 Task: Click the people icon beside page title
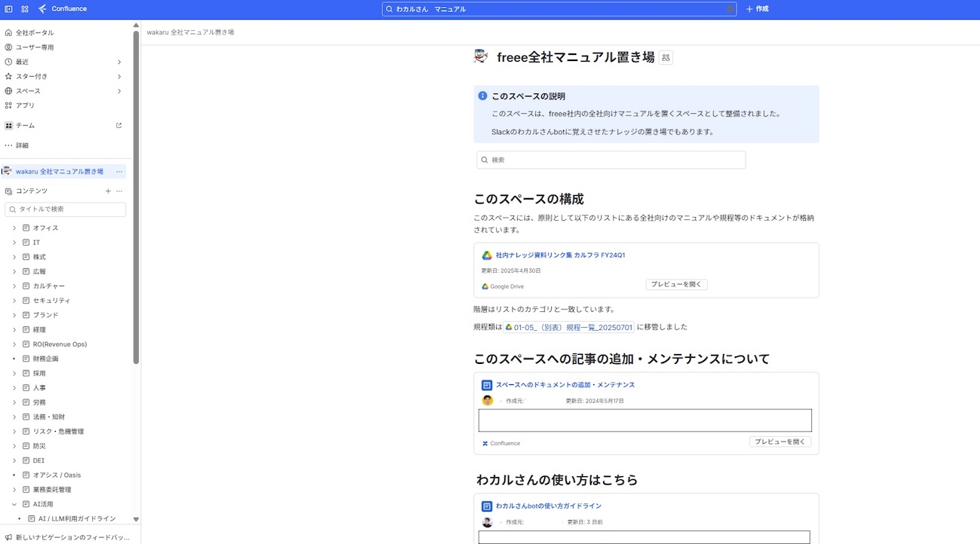[x=666, y=57]
